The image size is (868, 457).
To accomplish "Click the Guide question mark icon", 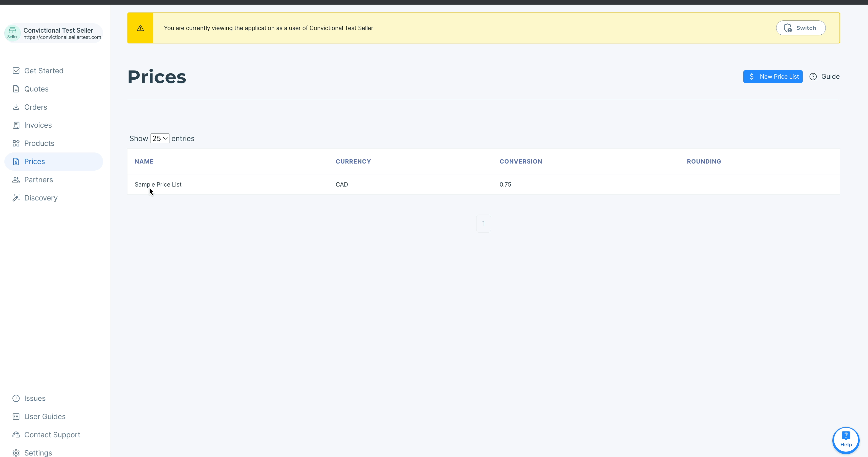I will (813, 77).
